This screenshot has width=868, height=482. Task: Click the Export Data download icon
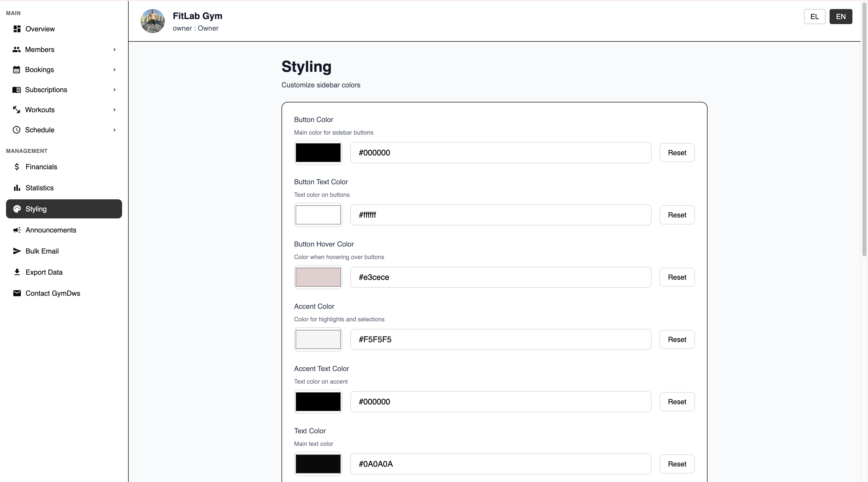[17, 272]
